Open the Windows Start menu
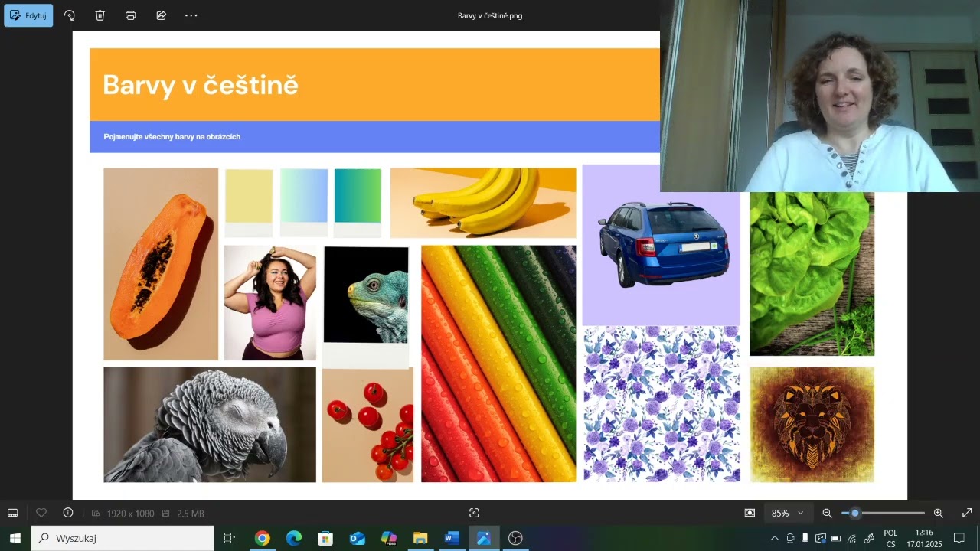The height and width of the screenshot is (551, 980). coord(15,538)
